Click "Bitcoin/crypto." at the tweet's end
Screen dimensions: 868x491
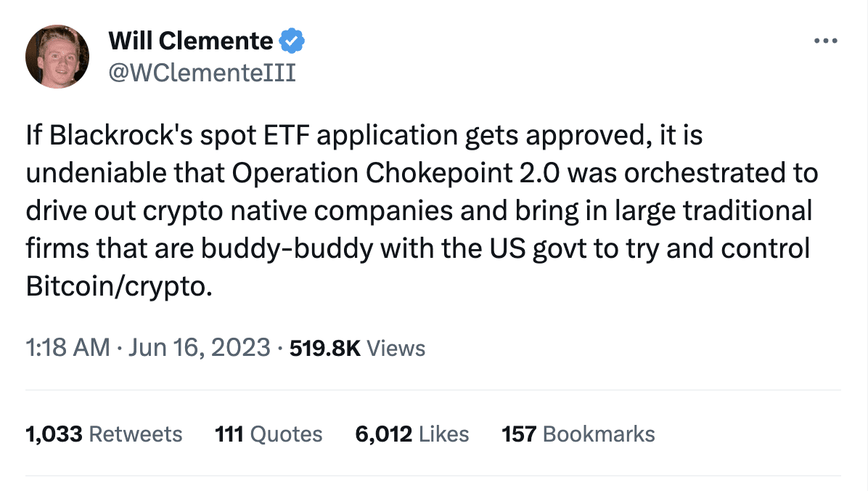tap(120, 287)
